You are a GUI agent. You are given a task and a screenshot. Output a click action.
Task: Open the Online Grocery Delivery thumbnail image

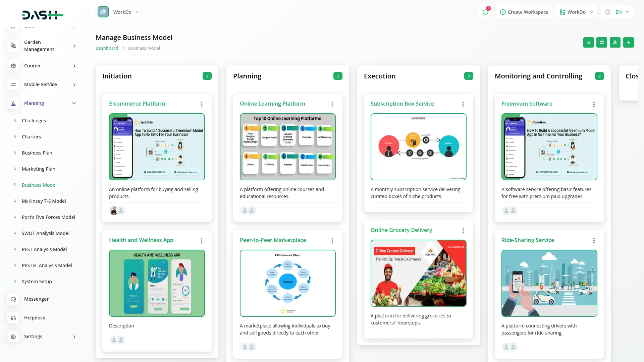point(418,273)
